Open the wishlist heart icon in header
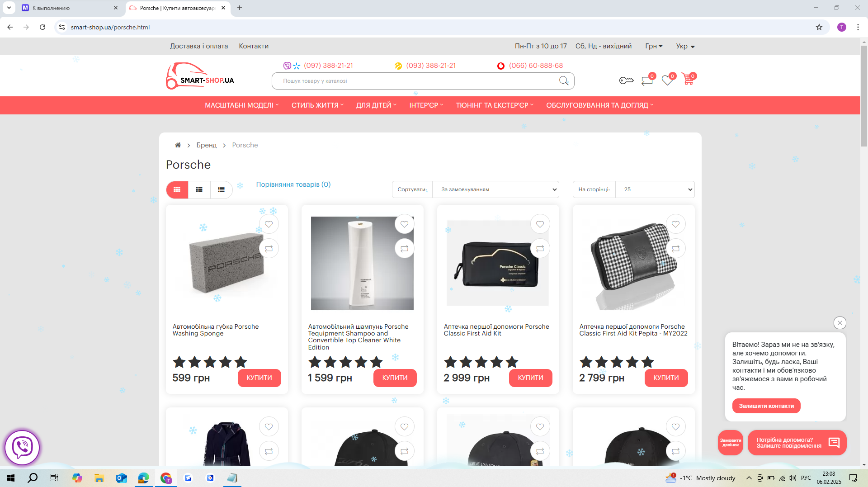 (x=667, y=80)
